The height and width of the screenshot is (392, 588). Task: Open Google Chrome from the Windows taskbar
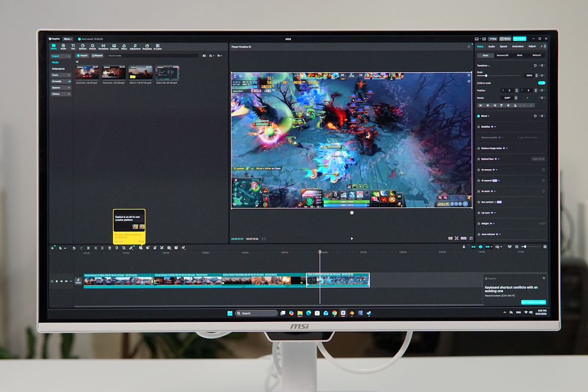point(334,313)
